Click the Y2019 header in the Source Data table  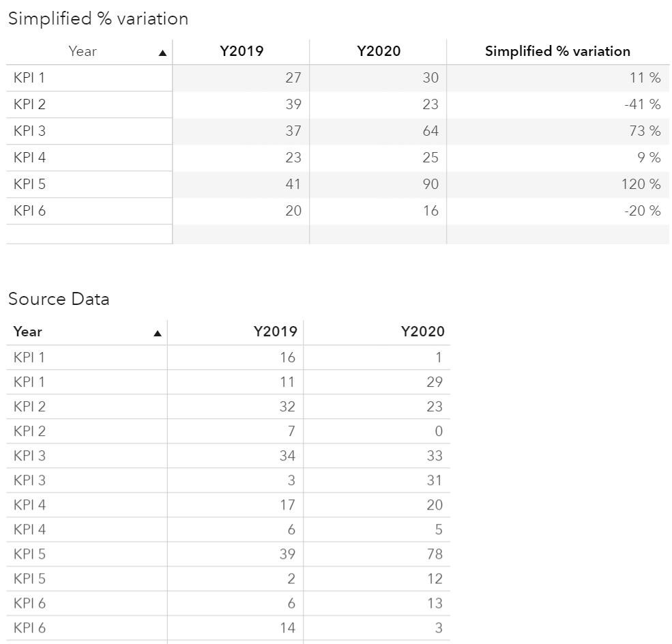275,332
